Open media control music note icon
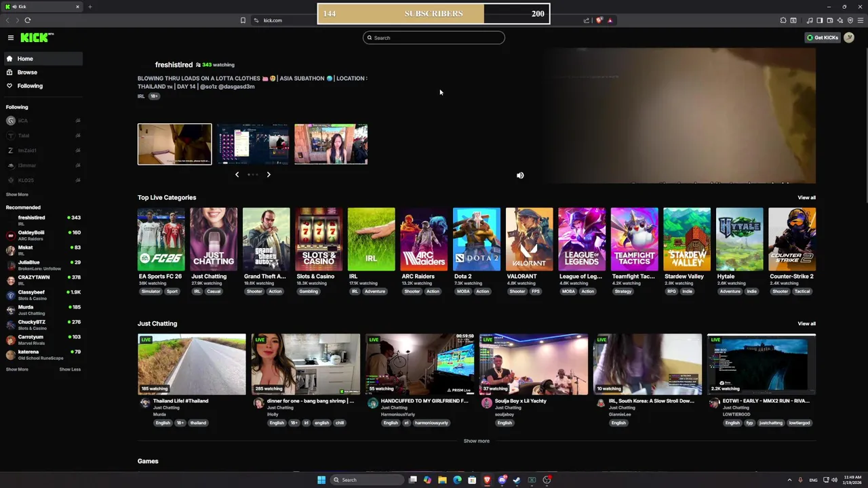 (x=810, y=20)
